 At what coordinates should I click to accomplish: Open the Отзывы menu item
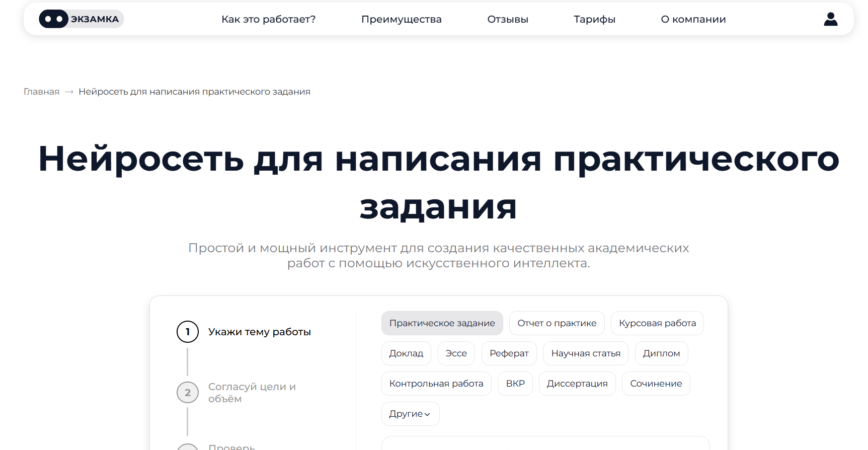(507, 19)
